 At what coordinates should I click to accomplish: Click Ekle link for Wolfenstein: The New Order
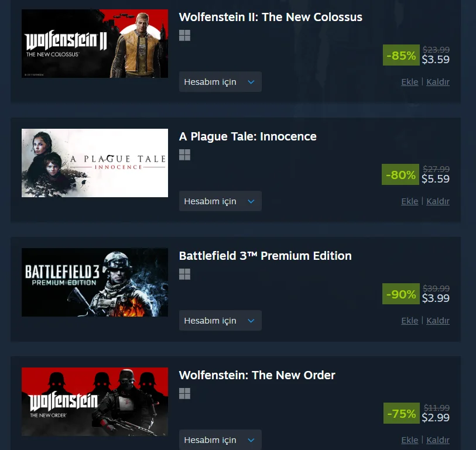coord(409,440)
